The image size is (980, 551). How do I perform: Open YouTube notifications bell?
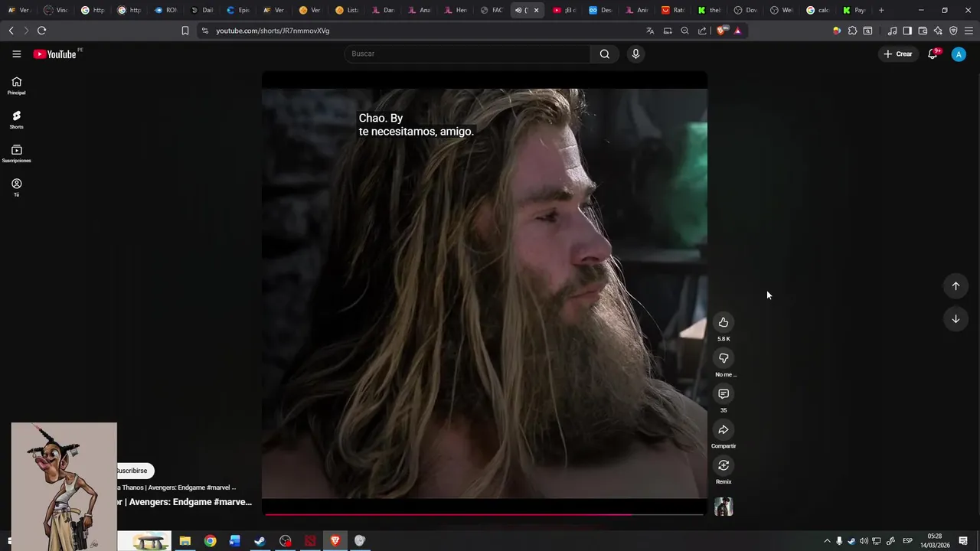[933, 54]
